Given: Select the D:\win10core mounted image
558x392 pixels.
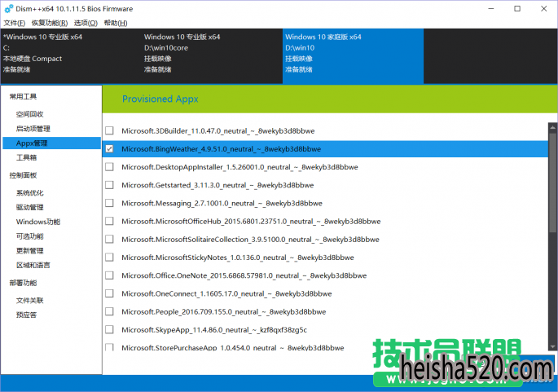Looking at the screenshot, I should (212, 56).
